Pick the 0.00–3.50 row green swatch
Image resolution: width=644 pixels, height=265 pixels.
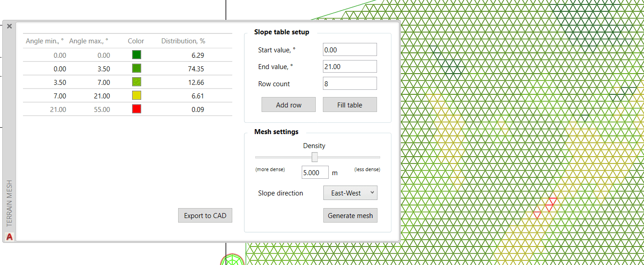[136, 69]
